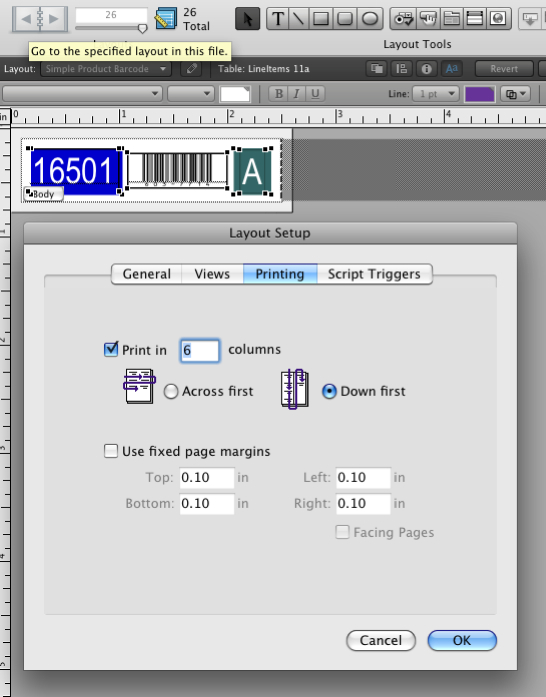The width and height of the screenshot is (546, 697).
Task: Click the Table: LineItems 11a text
Action: (264, 69)
